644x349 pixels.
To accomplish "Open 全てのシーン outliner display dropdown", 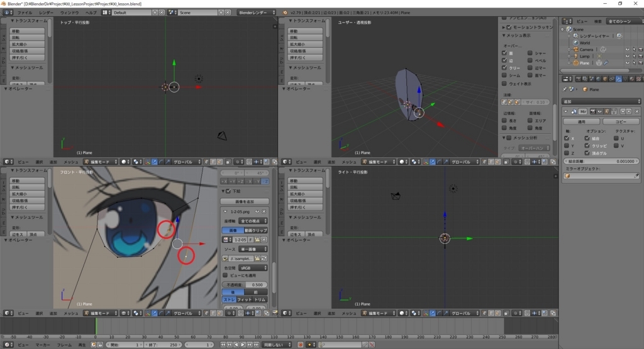I will coord(625,21).
